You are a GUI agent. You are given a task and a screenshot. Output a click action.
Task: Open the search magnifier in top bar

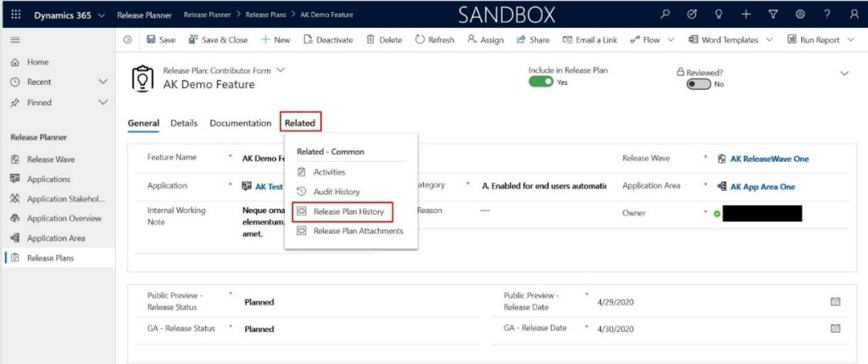(665, 15)
